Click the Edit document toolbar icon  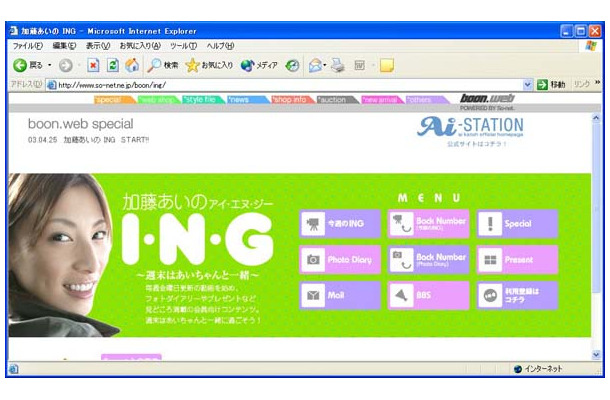(x=360, y=65)
